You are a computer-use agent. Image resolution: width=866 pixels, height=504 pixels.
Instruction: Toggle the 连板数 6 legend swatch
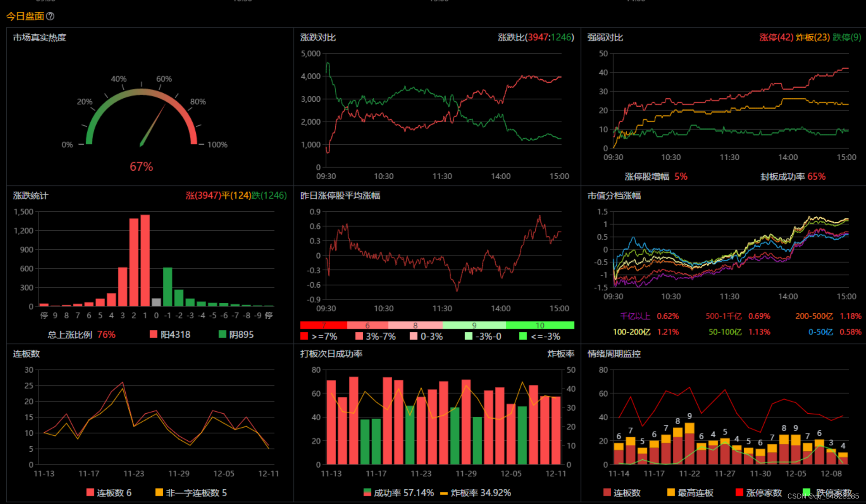click(90, 492)
